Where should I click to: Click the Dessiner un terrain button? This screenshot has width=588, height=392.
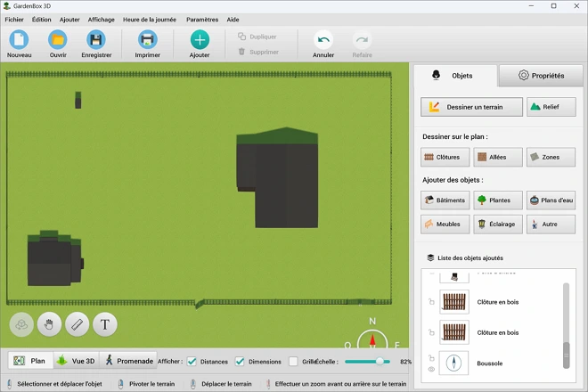471,107
